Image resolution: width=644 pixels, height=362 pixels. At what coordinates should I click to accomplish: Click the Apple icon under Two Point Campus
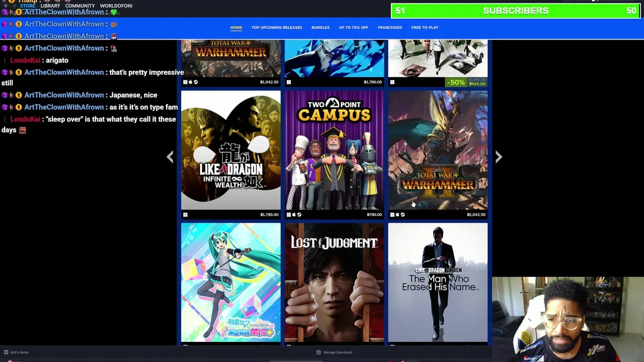294,215
